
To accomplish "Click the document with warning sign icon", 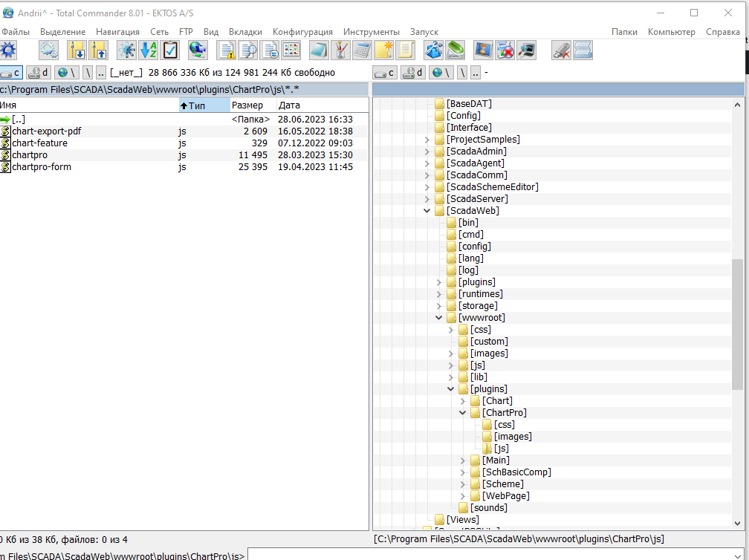I will click(x=227, y=50).
